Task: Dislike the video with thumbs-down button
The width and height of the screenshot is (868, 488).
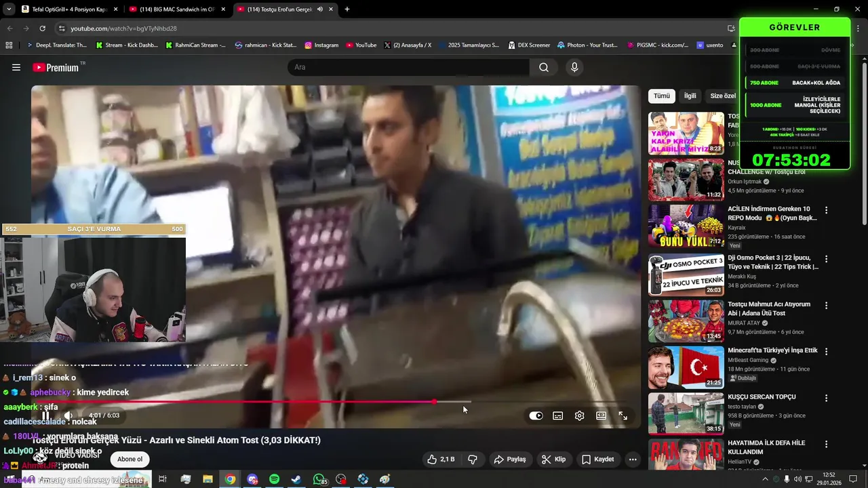Action: [x=473, y=459]
